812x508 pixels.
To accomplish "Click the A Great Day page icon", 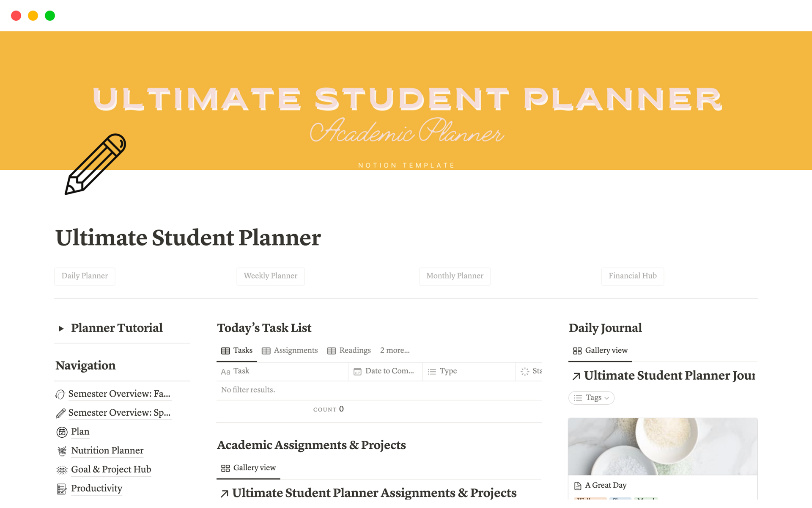I will point(577,486).
